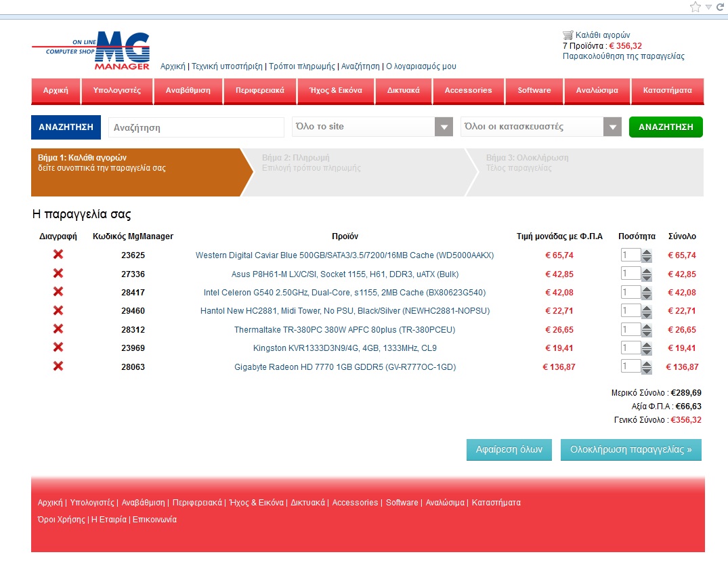
Task: Open the Υπολογιστές menu tab
Action: [x=117, y=91]
